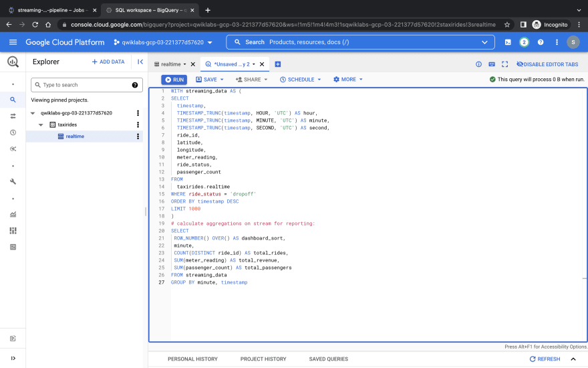
Task: Open the wrench administration icon in sidebar
Action: (13, 182)
